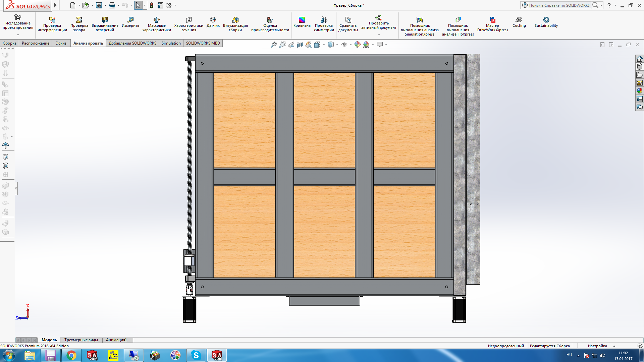Switch to the Simulation tab

(171, 43)
